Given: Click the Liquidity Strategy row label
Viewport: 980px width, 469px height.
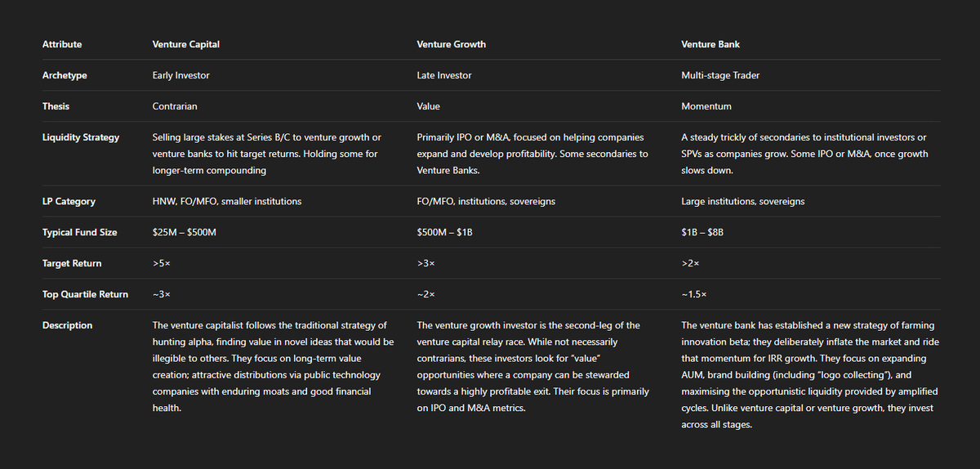Looking at the screenshot, I should [81, 137].
